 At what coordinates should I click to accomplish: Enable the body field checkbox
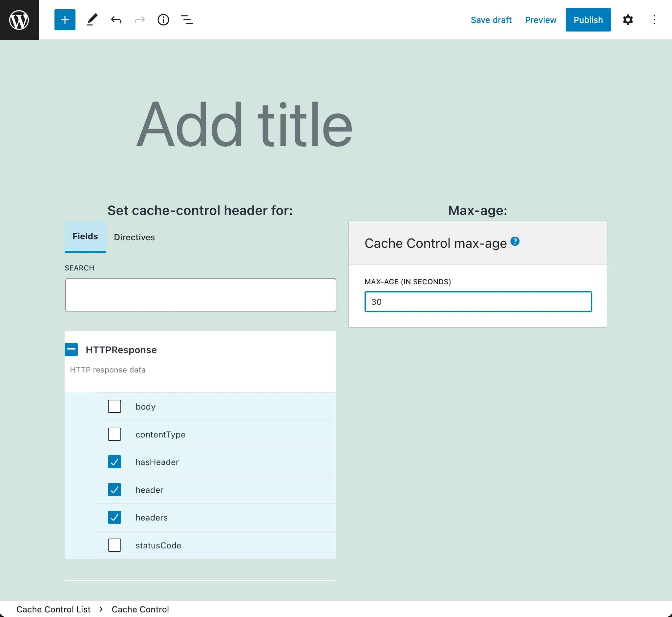(x=114, y=406)
